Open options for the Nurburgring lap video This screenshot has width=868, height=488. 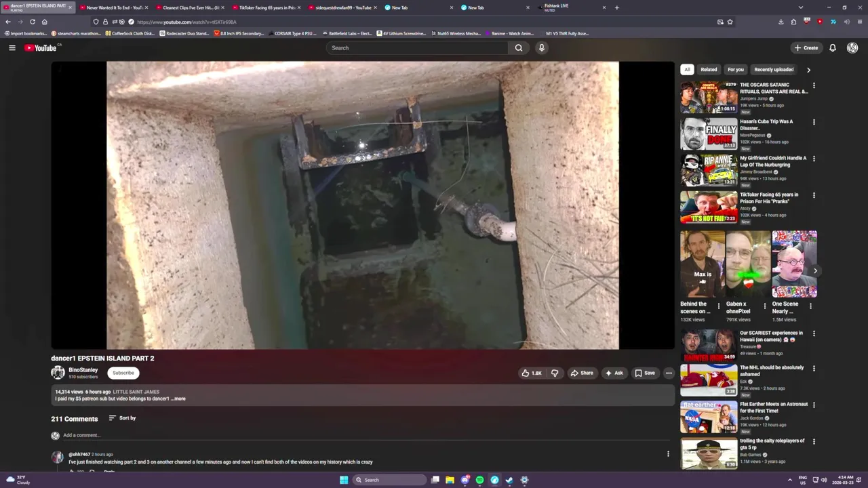(814, 159)
